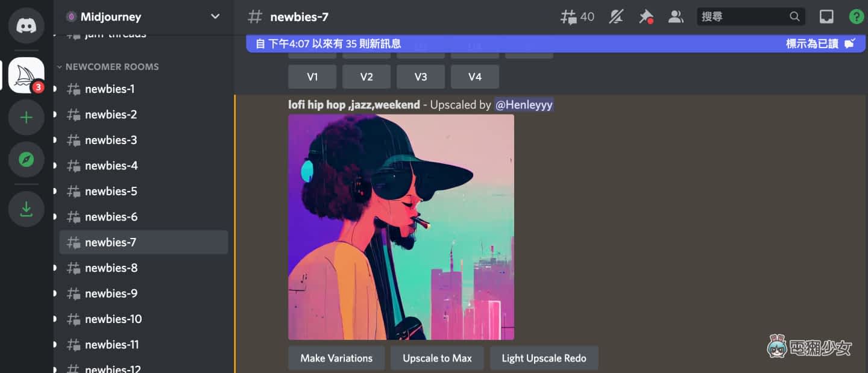Click the Download apps arrow icon

coord(26,208)
